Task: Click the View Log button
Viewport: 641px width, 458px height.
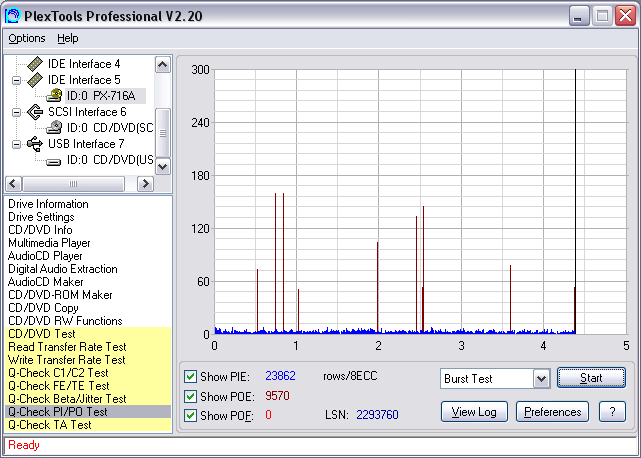Action: 474,412
